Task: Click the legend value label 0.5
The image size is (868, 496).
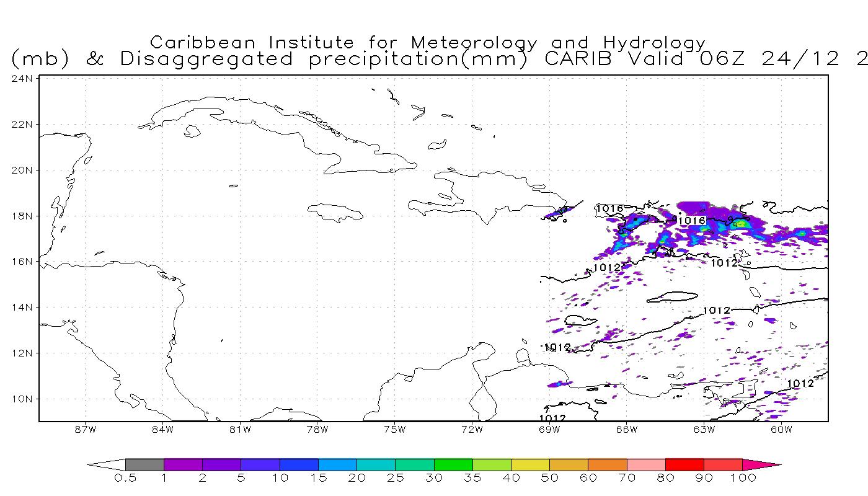Action: pyautogui.click(x=125, y=478)
